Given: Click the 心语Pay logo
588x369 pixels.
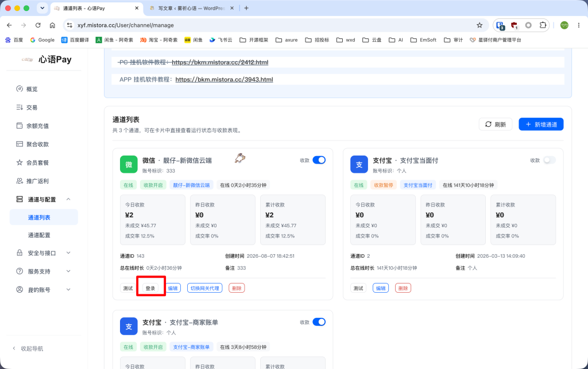Looking at the screenshot, I should point(47,59).
